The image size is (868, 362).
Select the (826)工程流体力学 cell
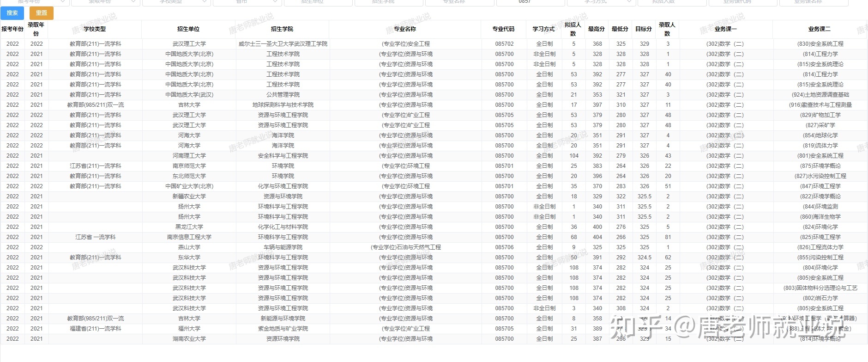[x=820, y=247]
